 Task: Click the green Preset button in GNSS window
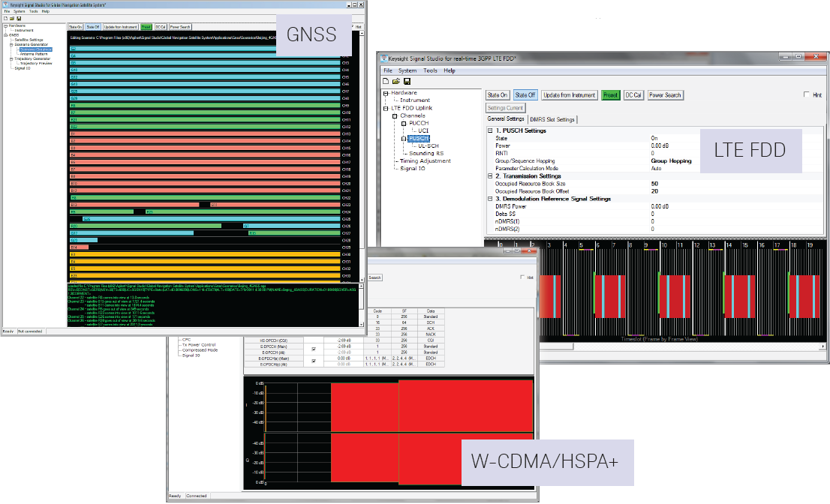tap(146, 27)
